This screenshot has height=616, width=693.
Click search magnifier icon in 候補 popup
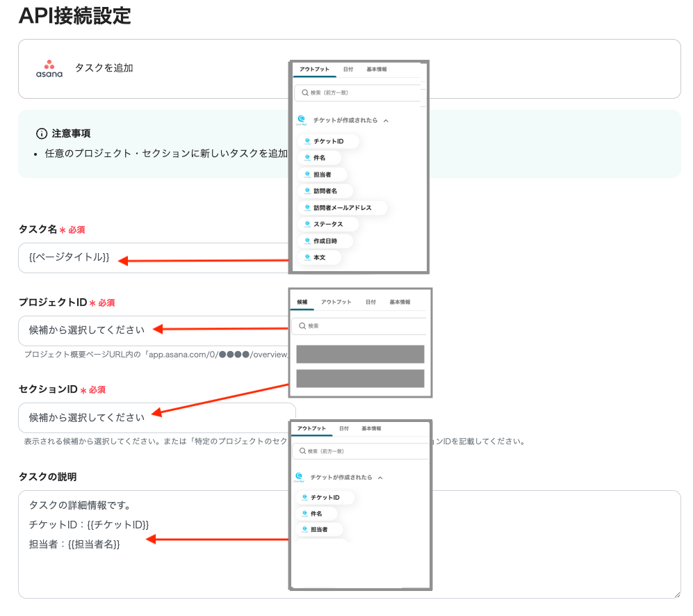[x=302, y=326]
